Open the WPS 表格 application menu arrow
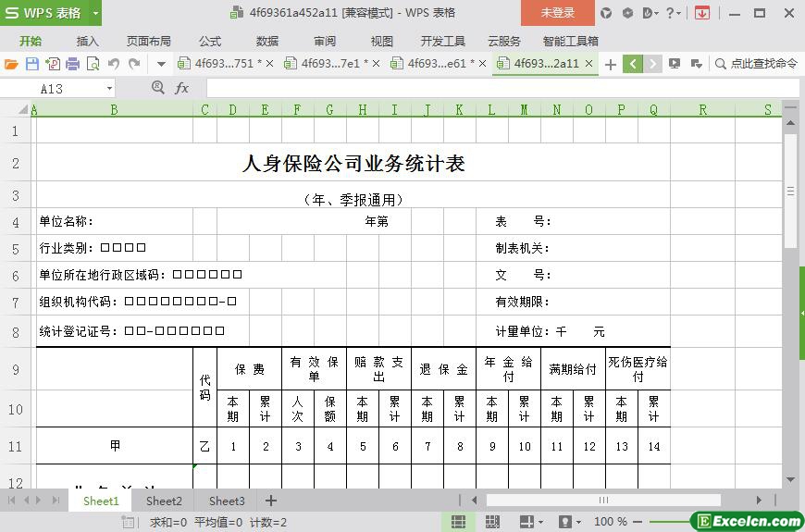The image size is (805, 532). pyautogui.click(x=95, y=13)
